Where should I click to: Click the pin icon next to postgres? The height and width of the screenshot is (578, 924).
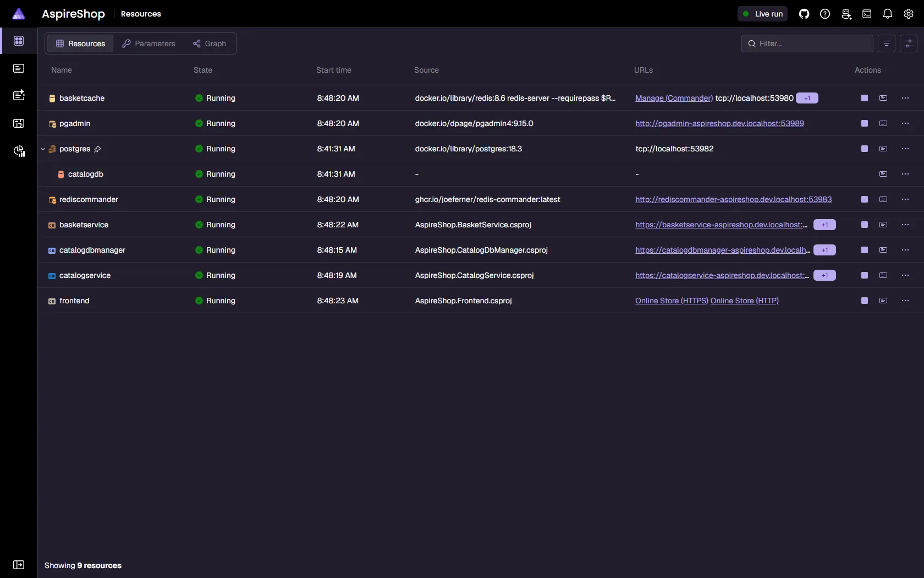[97, 149]
